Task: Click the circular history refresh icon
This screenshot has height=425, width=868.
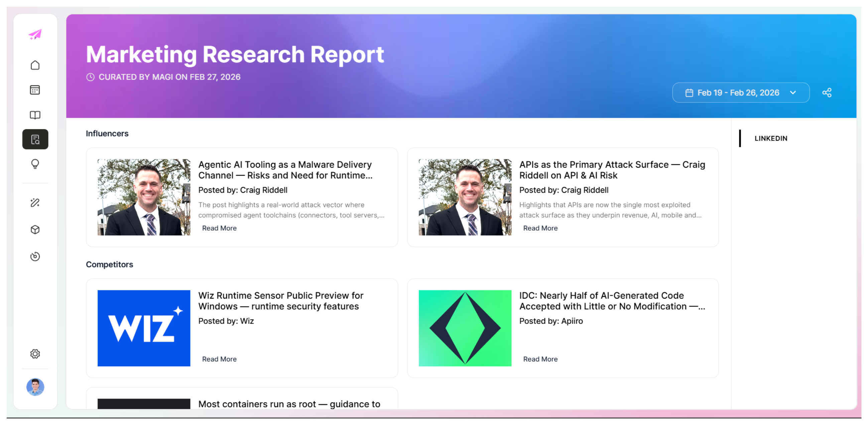Action: click(35, 256)
